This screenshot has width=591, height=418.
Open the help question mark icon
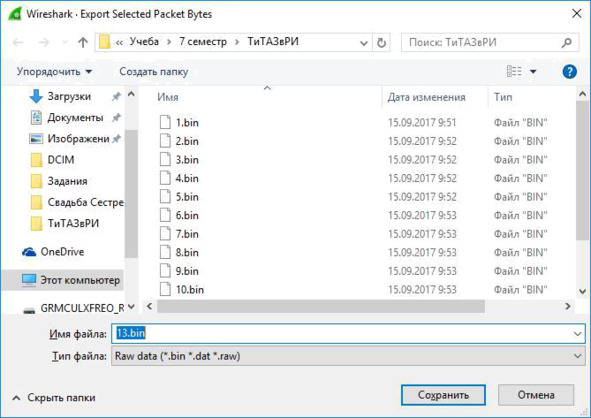click(x=569, y=71)
